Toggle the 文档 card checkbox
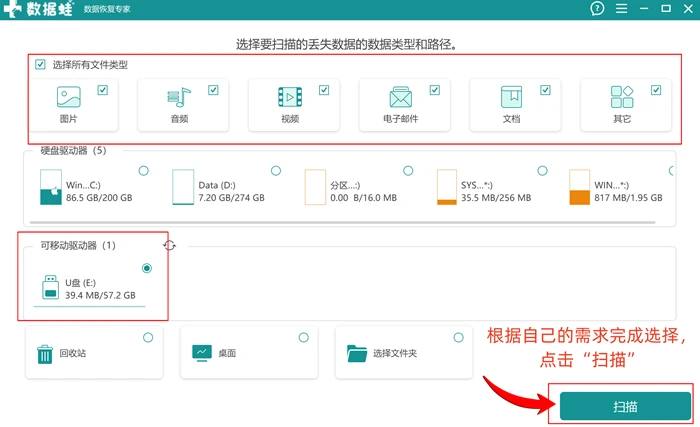 click(545, 90)
